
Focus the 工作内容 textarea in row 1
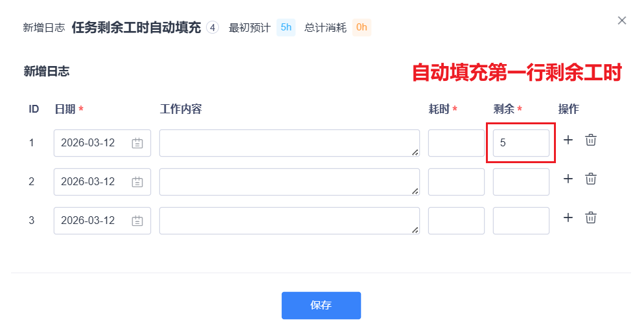point(289,143)
